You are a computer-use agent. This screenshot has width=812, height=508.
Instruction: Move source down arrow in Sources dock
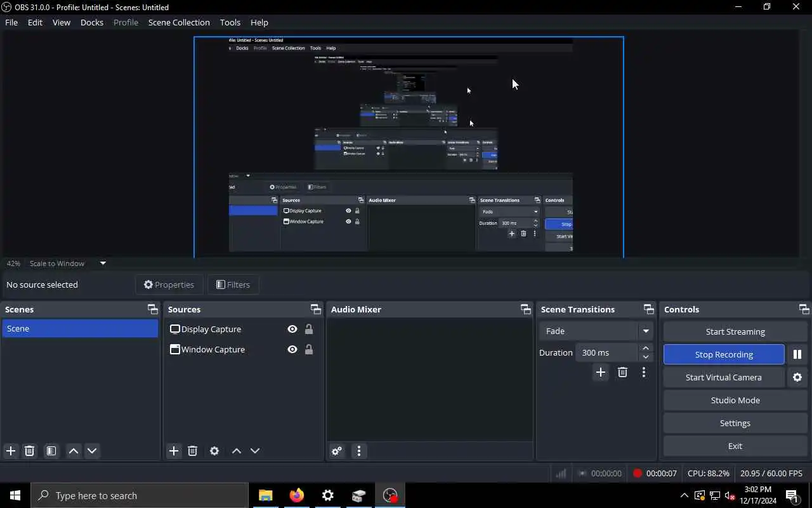click(255, 451)
